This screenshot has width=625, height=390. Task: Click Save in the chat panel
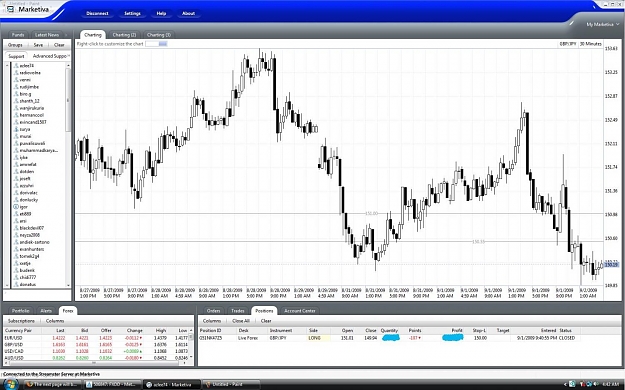pyautogui.click(x=38, y=45)
